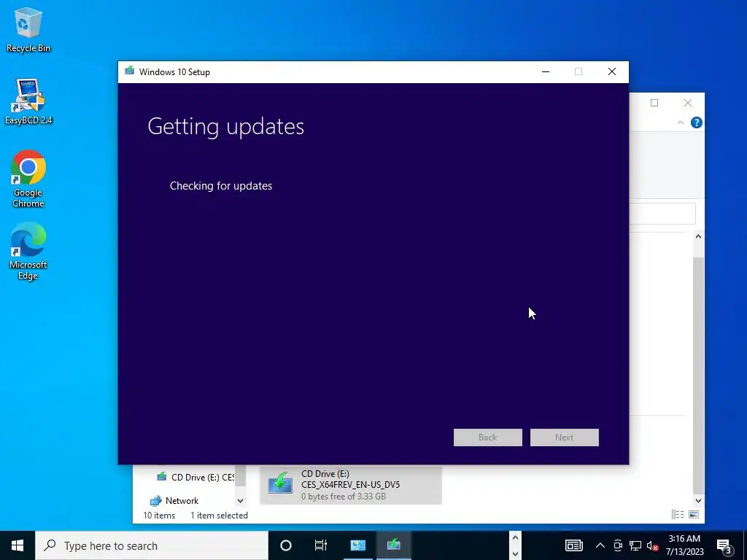Open News and interests taskbar icon
This screenshot has width=747, height=560.
pyautogui.click(x=573, y=545)
